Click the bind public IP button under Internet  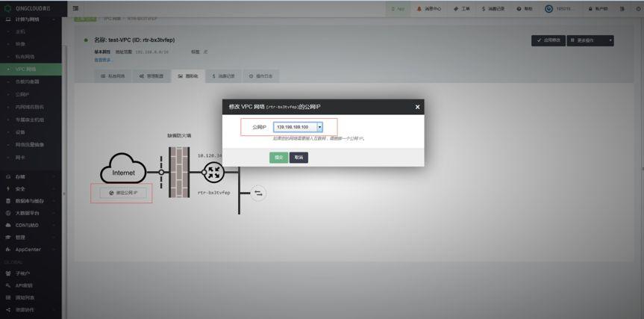click(x=122, y=193)
